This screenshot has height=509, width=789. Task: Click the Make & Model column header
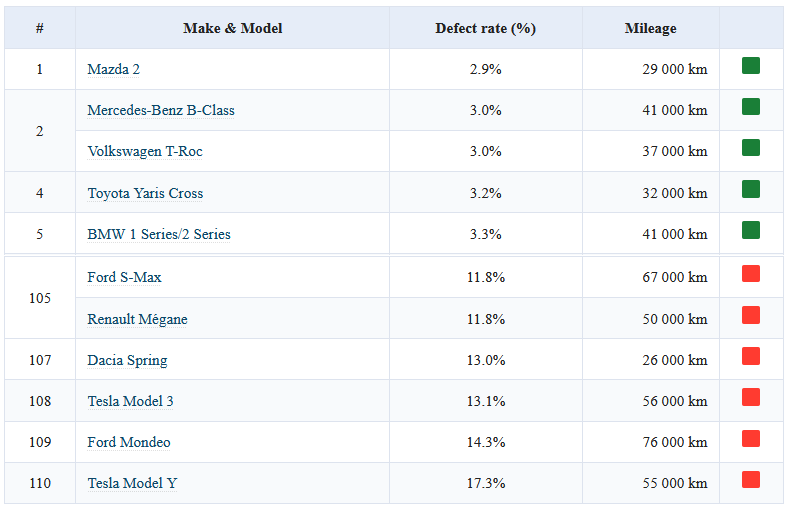tap(232, 28)
